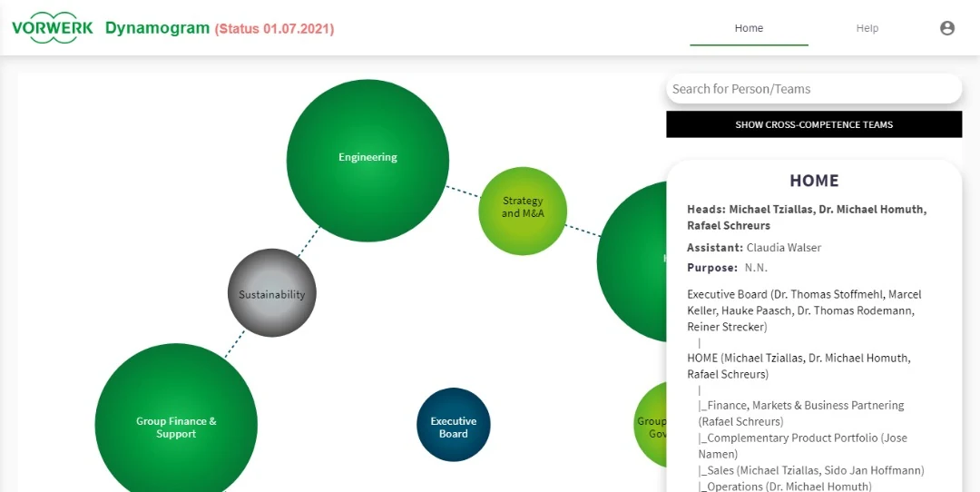Show cross-competence teams
This screenshot has height=492, width=980.
[814, 124]
